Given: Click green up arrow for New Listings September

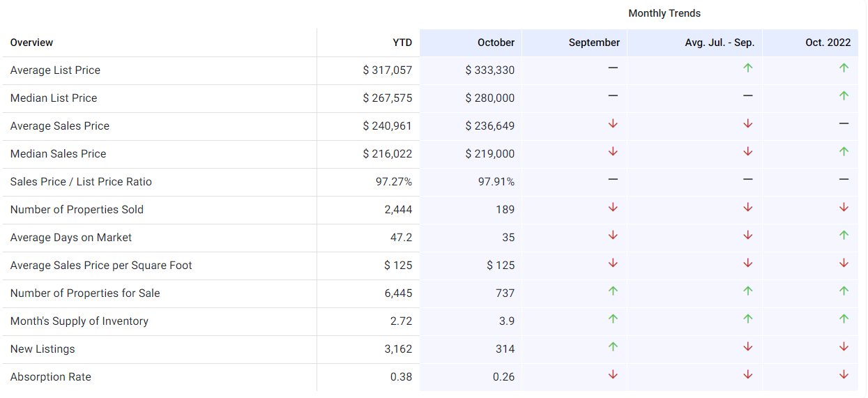Looking at the screenshot, I should click(x=613, y=347).
